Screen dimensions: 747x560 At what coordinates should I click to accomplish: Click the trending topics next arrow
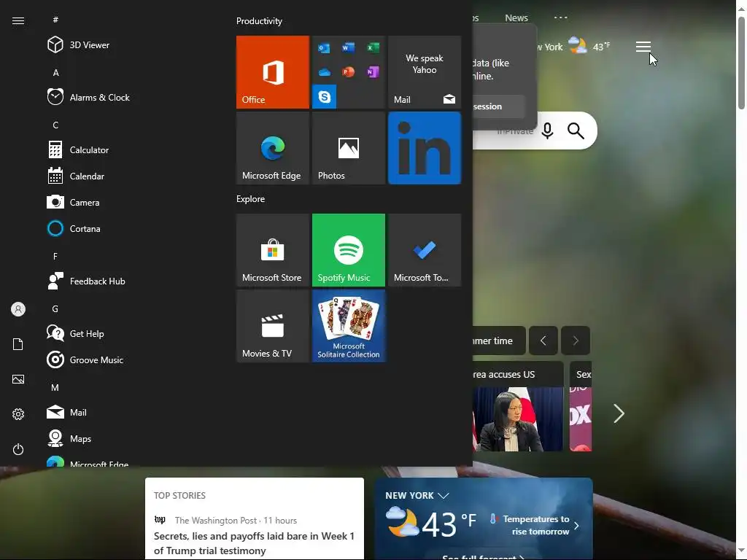point(576,341)
